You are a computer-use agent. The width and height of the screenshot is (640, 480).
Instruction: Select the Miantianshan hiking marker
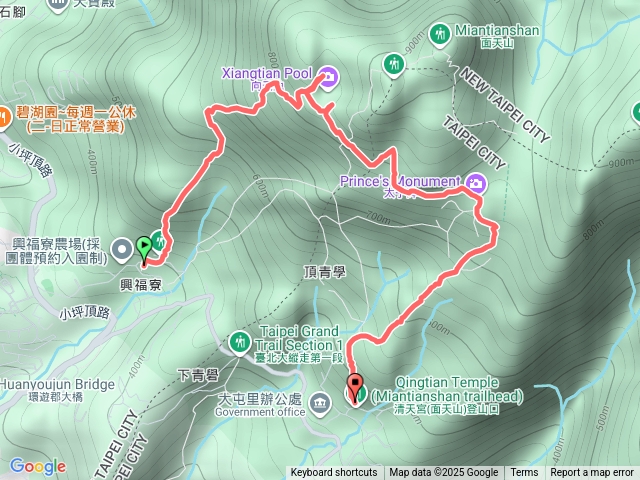click(440, 35)
